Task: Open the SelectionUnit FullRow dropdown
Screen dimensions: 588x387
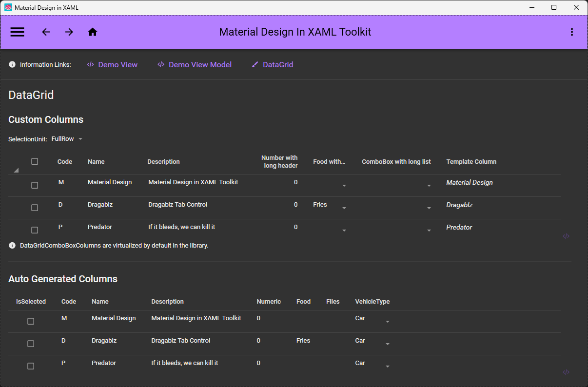Action: pyautogui.click(x=67, y=139)
